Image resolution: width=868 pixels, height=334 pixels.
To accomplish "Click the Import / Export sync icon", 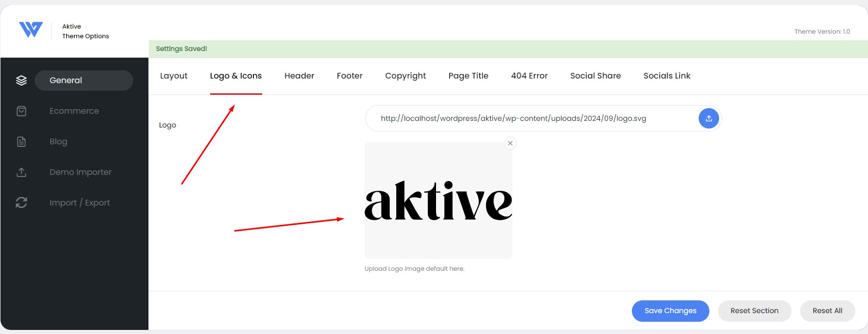I will coord(21,202).
